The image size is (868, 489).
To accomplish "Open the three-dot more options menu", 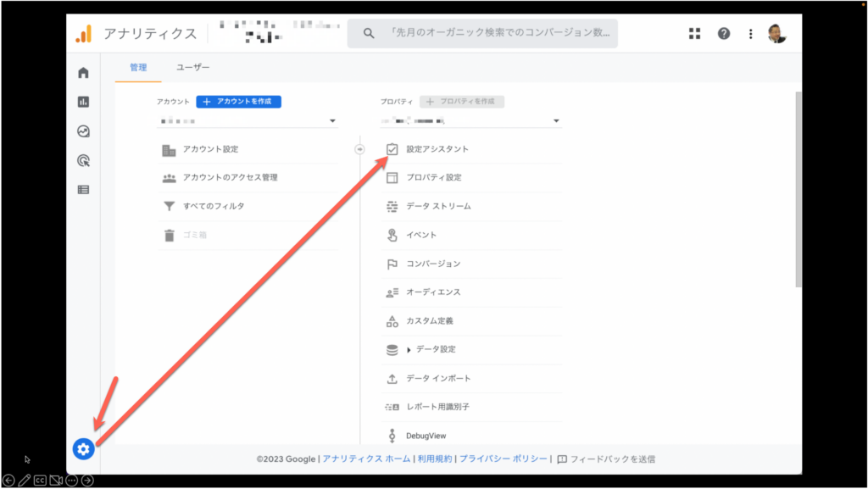I will [x=751, y=34].
